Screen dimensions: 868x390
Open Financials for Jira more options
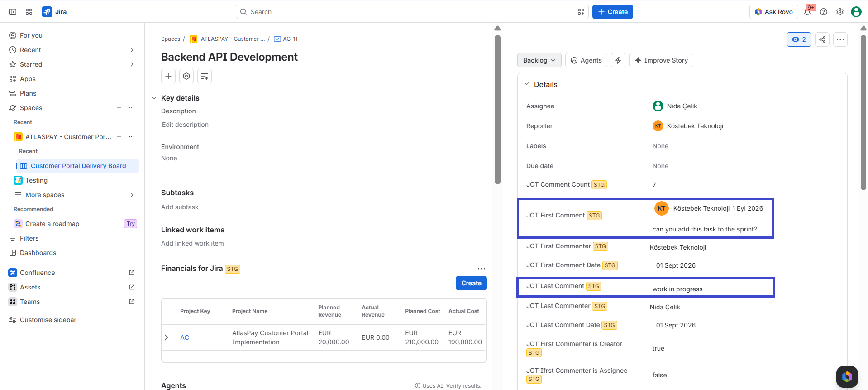(482, 269)
